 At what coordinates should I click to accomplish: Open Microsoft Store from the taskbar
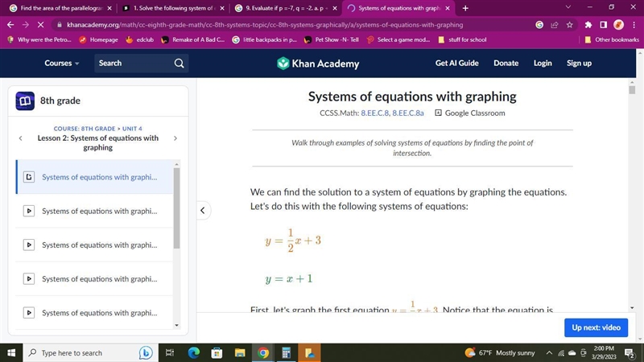pos(217,352)
